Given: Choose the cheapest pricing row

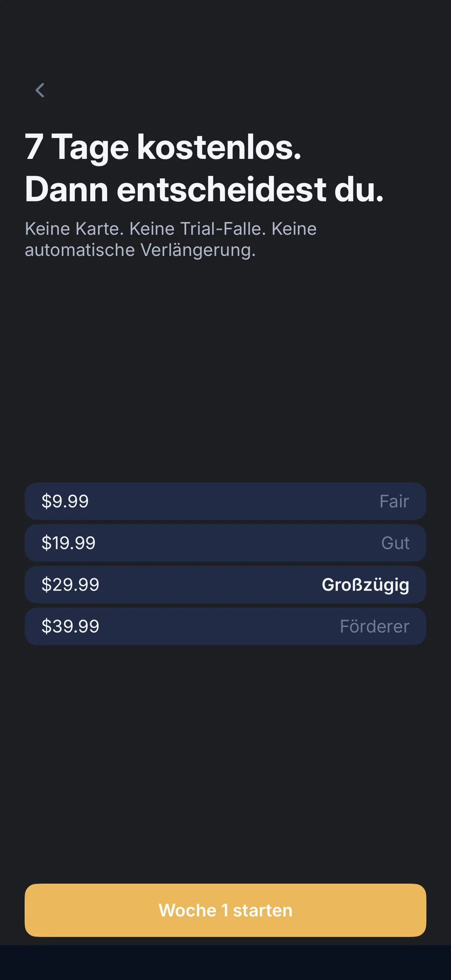Looking at the screenshot, I should coord(225,501).
